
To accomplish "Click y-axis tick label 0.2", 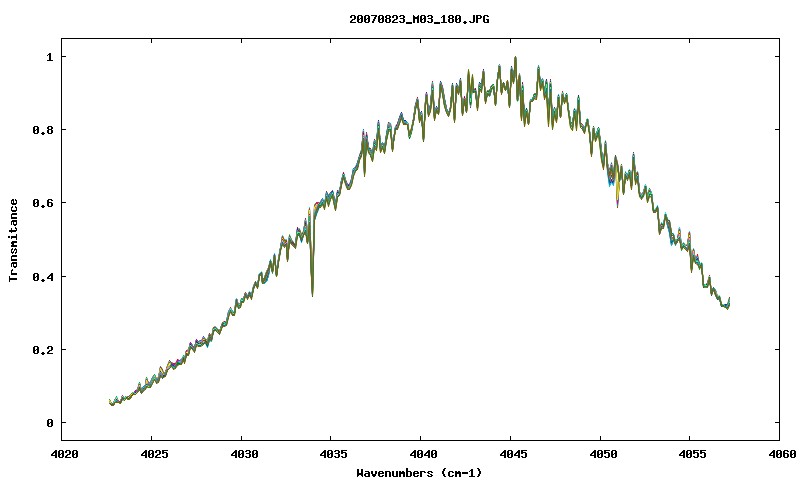I will click(x=43, y=350).
